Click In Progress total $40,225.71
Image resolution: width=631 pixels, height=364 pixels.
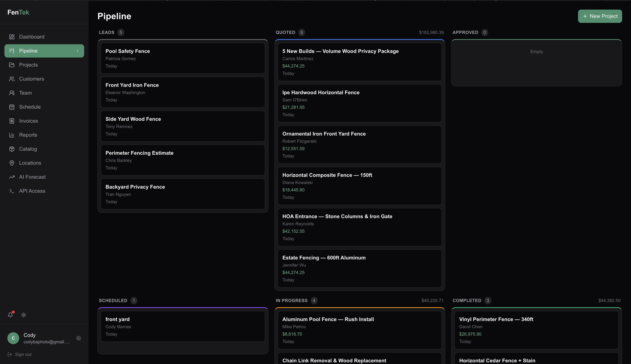pyautogui.click(x=432, y=301)
